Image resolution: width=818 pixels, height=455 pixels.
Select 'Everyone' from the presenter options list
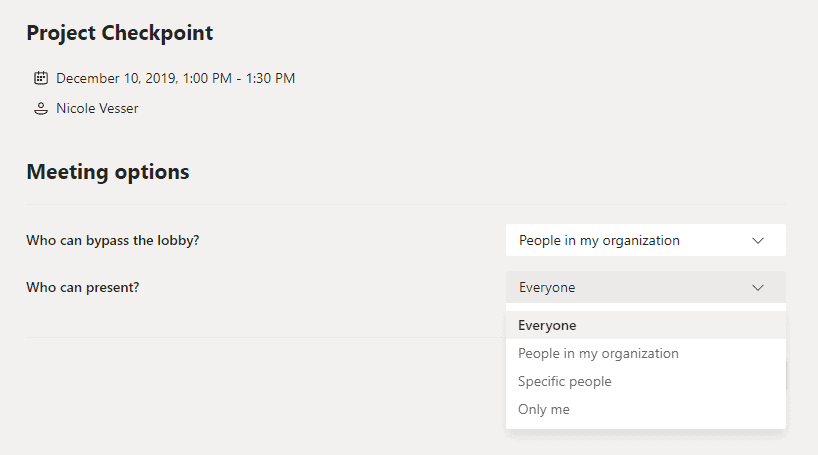645,325
